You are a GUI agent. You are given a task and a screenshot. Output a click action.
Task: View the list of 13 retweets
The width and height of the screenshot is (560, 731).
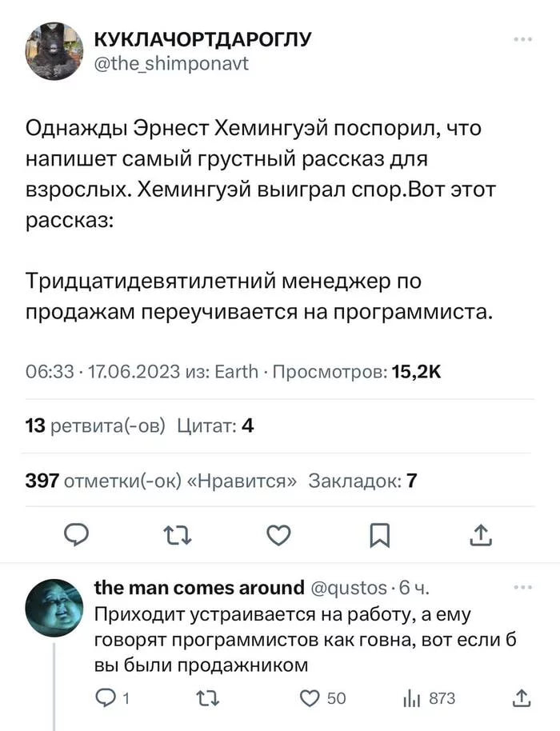tap(95, 425)
